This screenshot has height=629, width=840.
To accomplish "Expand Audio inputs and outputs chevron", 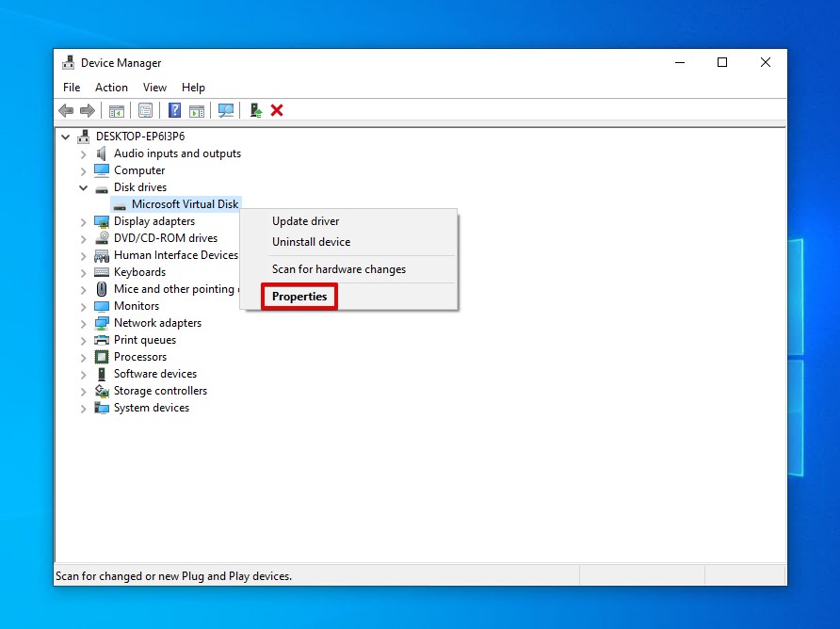I will [x=83, y=154].
